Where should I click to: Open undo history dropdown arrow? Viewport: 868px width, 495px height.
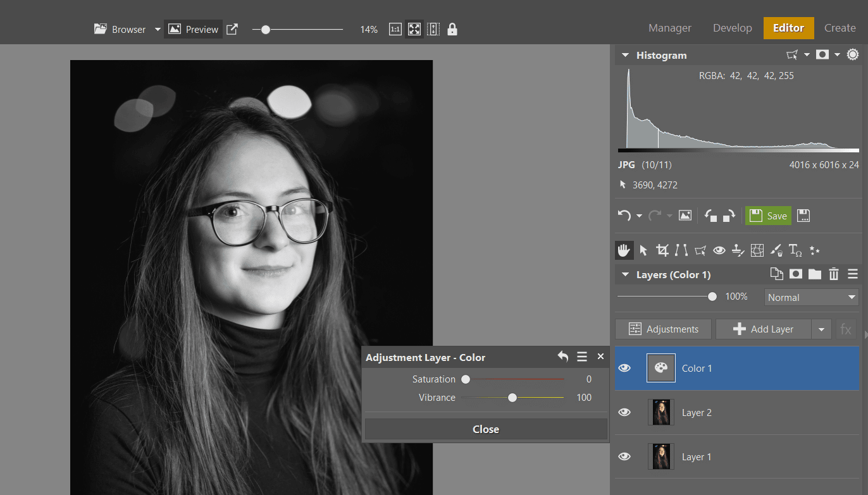(x=639, y=216)
